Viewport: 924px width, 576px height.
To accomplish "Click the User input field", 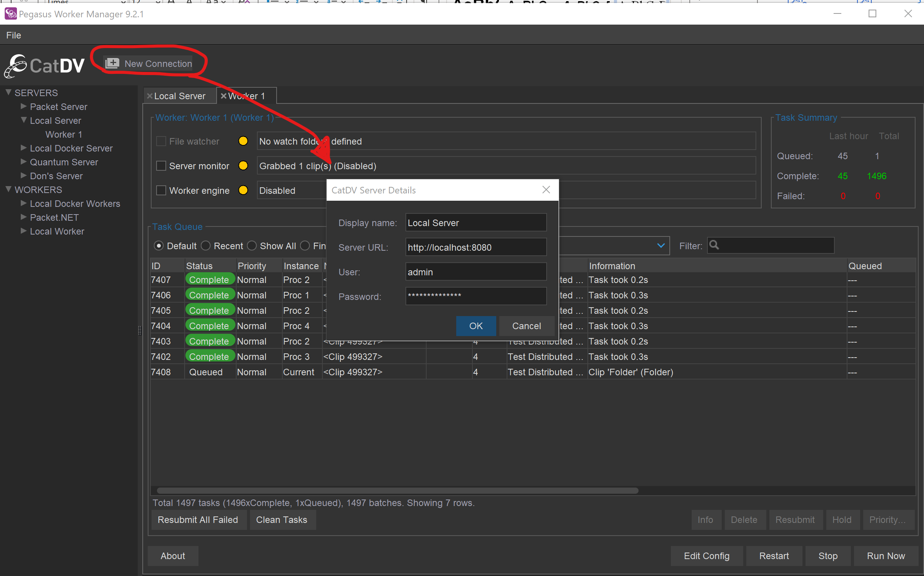I will click(x=476, y=272).
